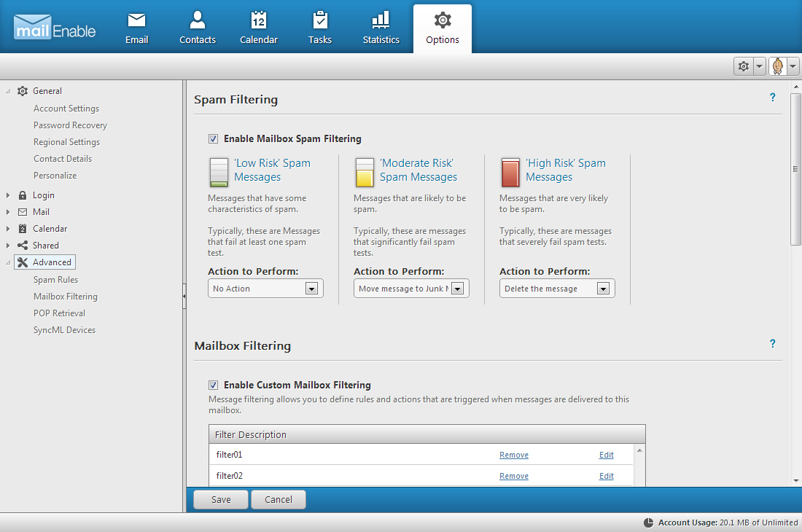The image size is (802, 532).
Task: Collapse the sidebar with splitter arrow
Action: pyautogui.click(x=184, y=297)
